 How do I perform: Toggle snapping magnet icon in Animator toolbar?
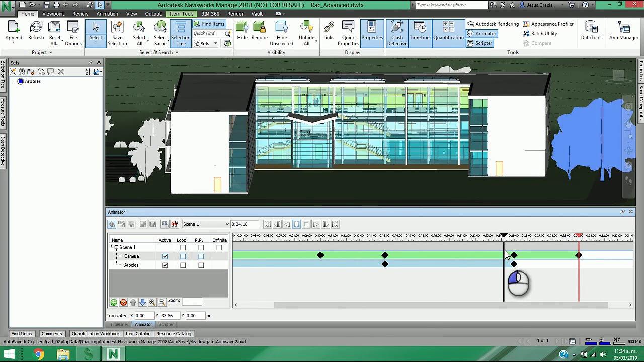175,224
